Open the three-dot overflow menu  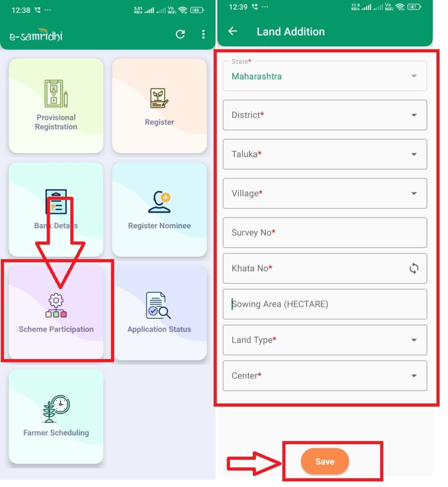click(203, 34)
